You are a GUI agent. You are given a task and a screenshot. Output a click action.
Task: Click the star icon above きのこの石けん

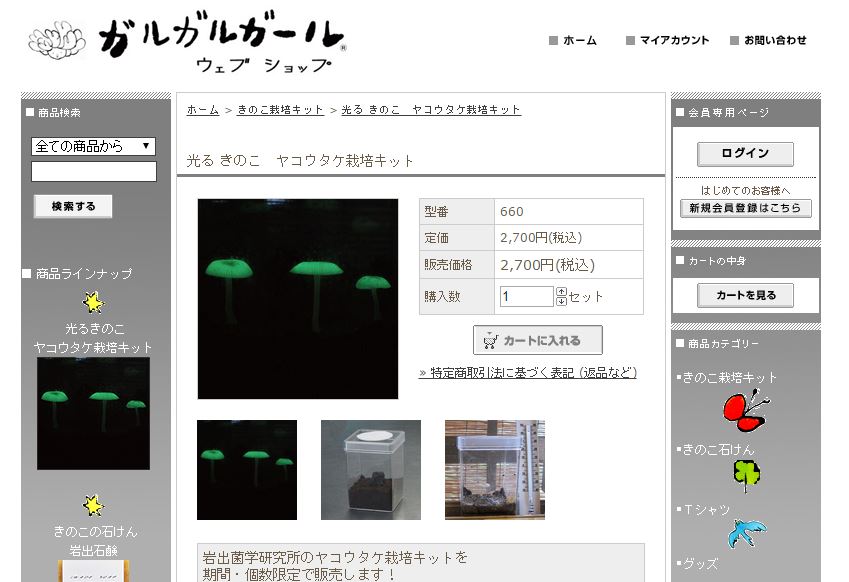(93, 505)
